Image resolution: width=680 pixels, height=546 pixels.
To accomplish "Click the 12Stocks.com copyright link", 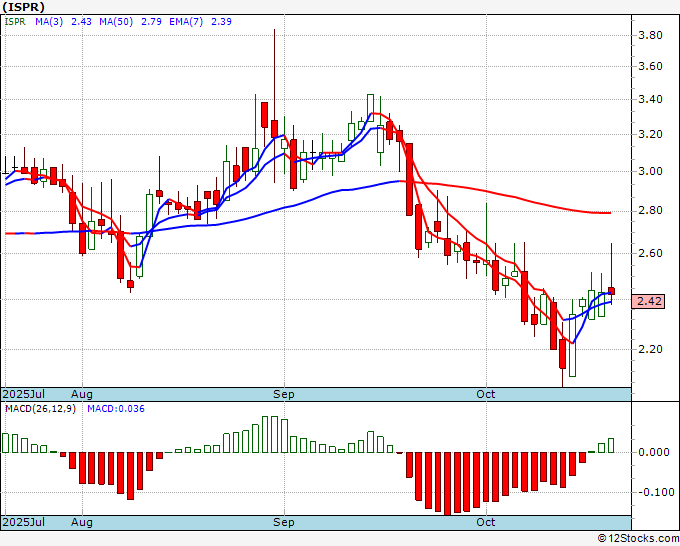I will (638, 538).
